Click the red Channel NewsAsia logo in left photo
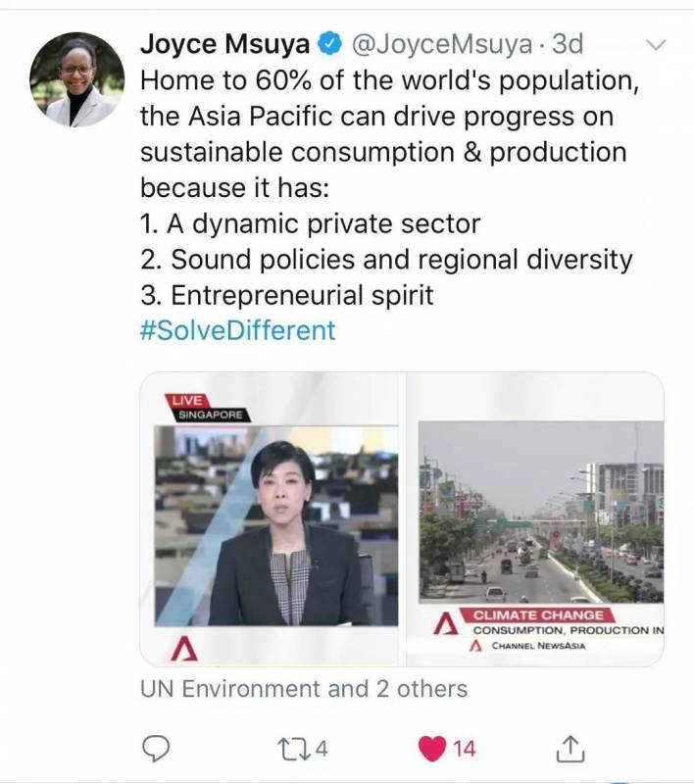The image size is (694, 784). (183, 647)
